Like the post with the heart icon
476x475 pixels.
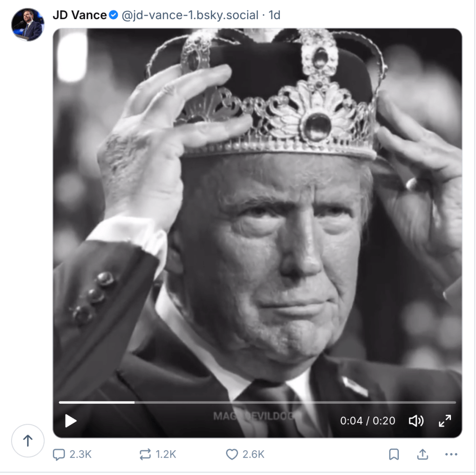coord(232,455)
